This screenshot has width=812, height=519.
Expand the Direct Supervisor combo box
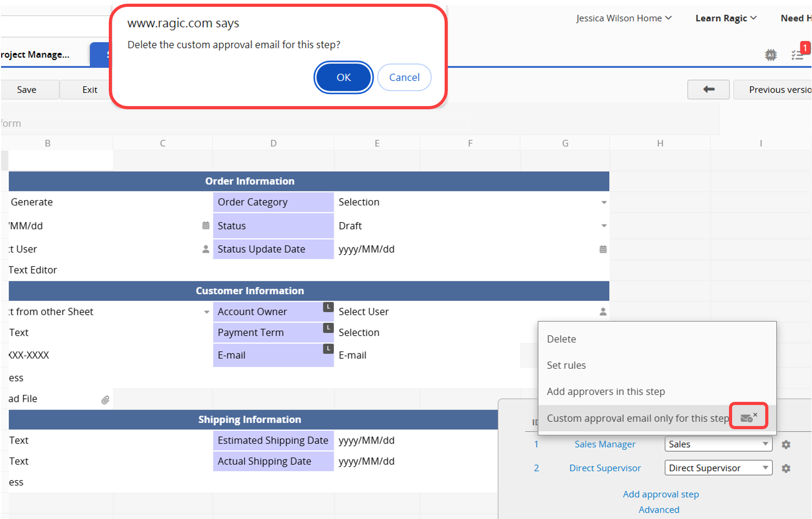[765, 468]
